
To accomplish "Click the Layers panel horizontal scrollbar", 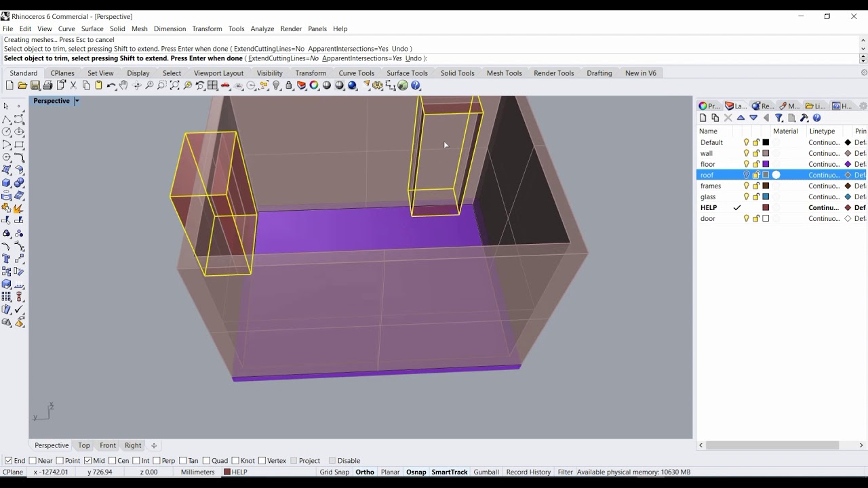I will (772, 445).
